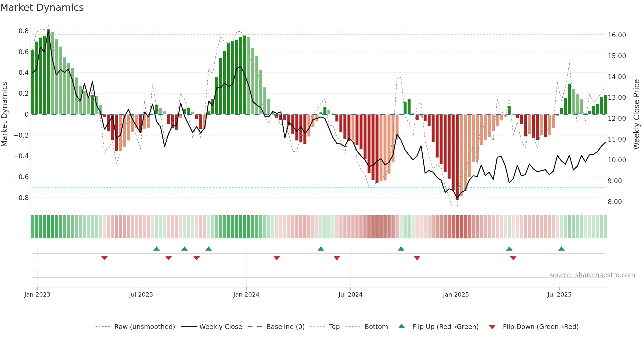644x362 pixels.
Task: Click the chart title Market Dynamics at the top
Action: coord(42,8)
